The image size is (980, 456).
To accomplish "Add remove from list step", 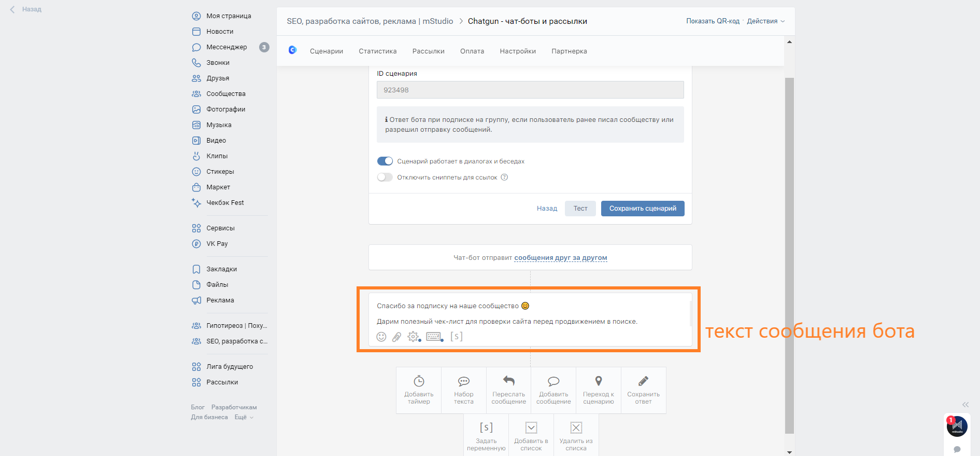I will click(x=576, y=436).
